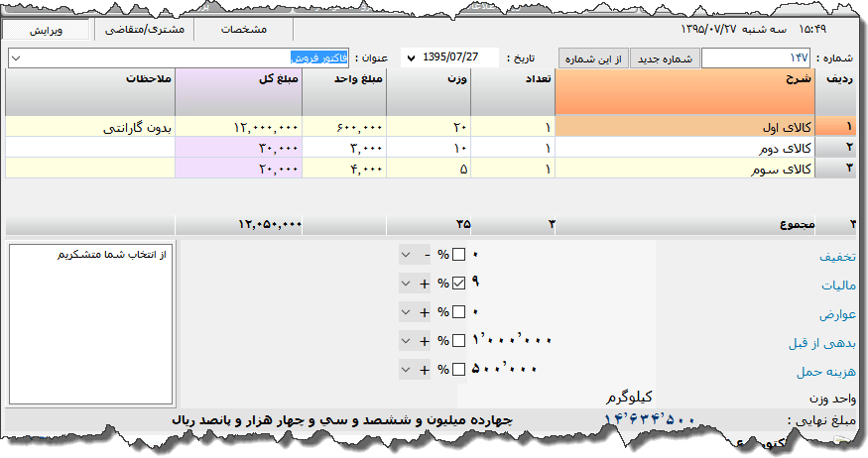
Task: Uncheck the مالیات percent checkbox
Action: (x=458, y=284)
